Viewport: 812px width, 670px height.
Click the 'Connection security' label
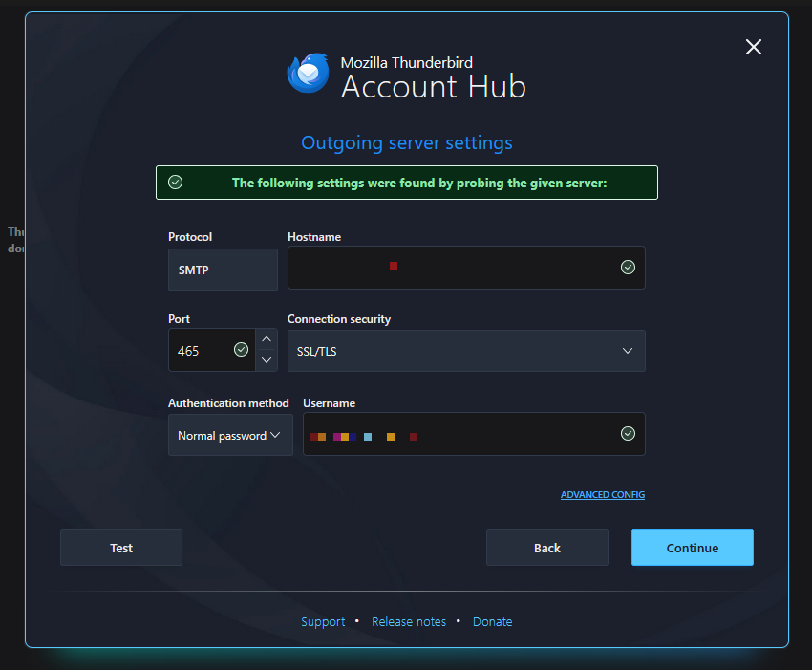tap(339, 319)
